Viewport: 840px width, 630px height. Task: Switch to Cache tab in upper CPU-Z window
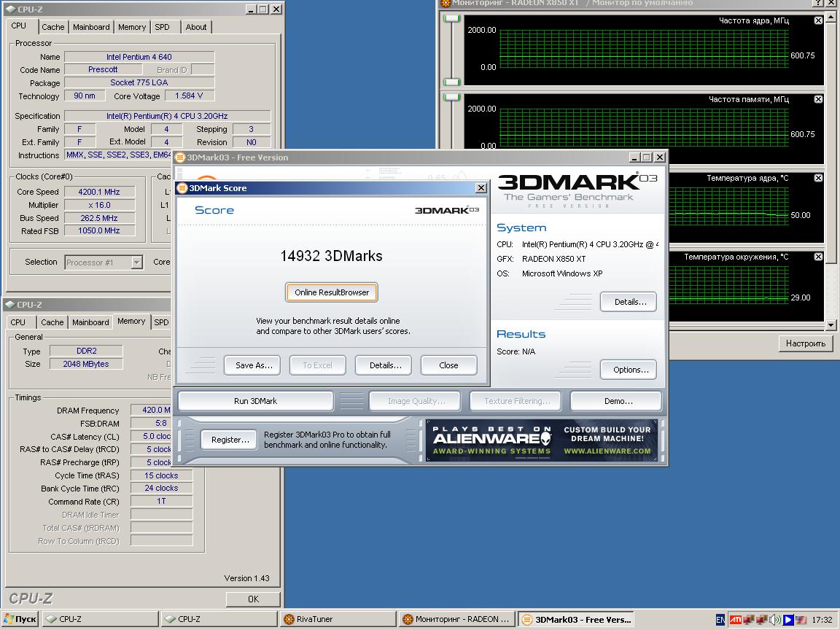[53, 27]
